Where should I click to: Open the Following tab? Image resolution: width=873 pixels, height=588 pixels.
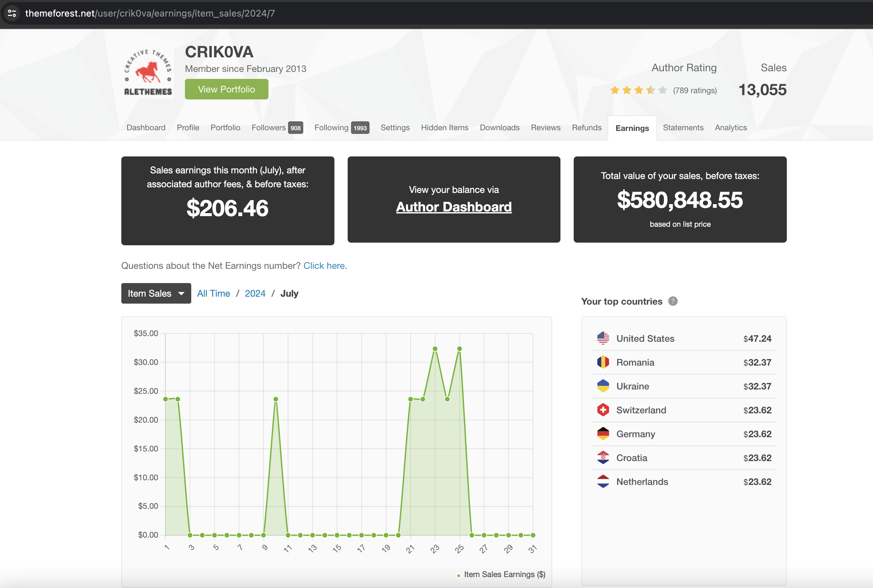point(342,128)
